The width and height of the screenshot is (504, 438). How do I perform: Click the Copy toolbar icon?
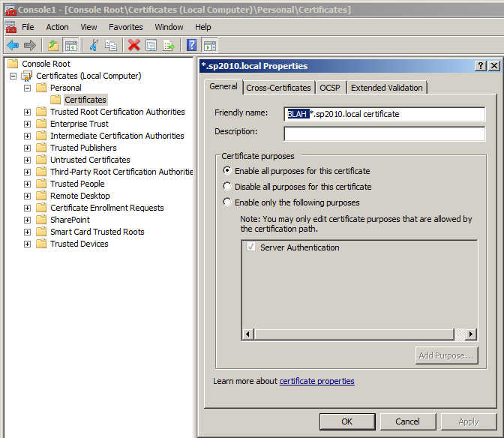click(111, 45)
